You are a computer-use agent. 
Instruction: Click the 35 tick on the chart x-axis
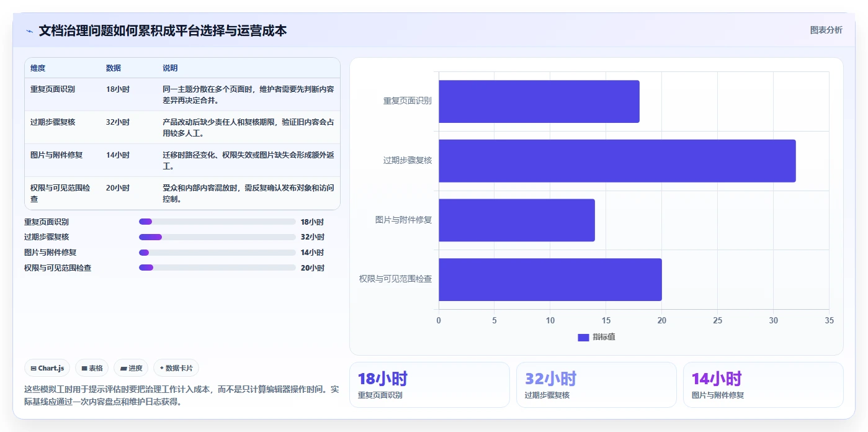(x=829, y=321)
